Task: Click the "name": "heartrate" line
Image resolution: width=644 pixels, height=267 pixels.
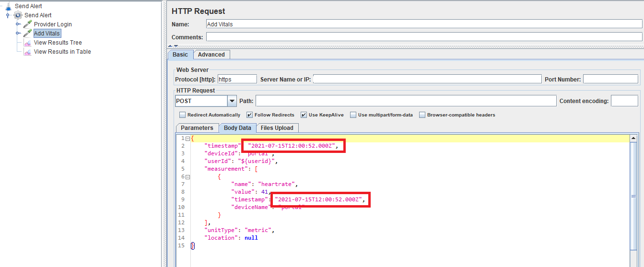Action: tap(265, 184)
